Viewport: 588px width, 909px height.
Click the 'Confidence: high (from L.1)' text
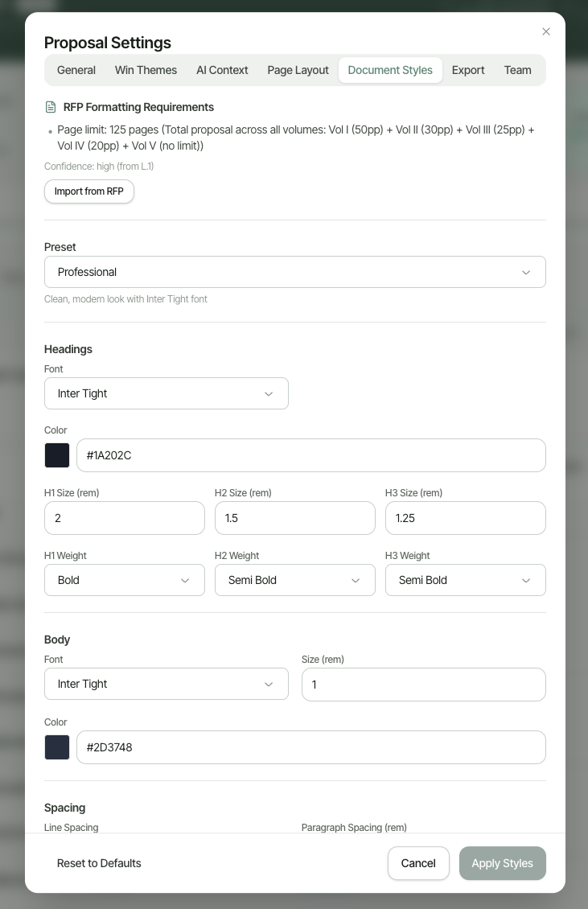pyautogui.click(x=99, y=167)
